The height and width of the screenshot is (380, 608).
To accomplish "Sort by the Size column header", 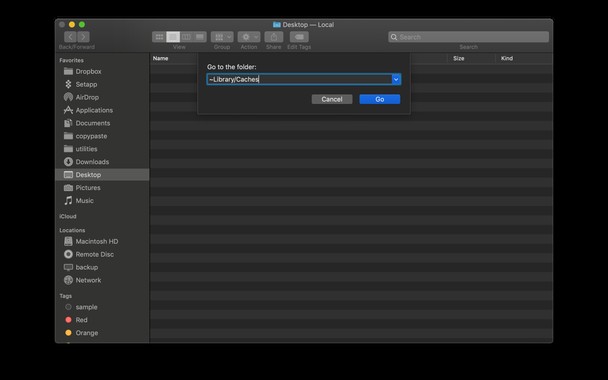I will click(x=459, y=58).
